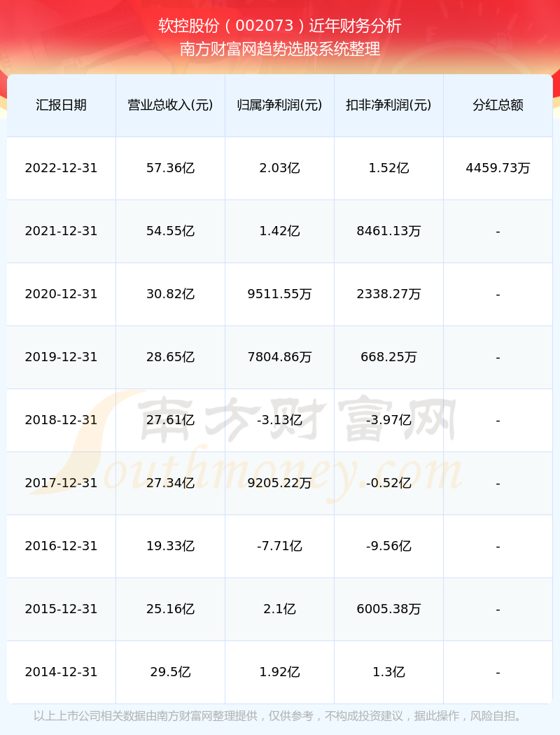The width and height of the screenshot is (560, 735).
Task: Select net profit value 7804.86万
Action: point(280,357)
